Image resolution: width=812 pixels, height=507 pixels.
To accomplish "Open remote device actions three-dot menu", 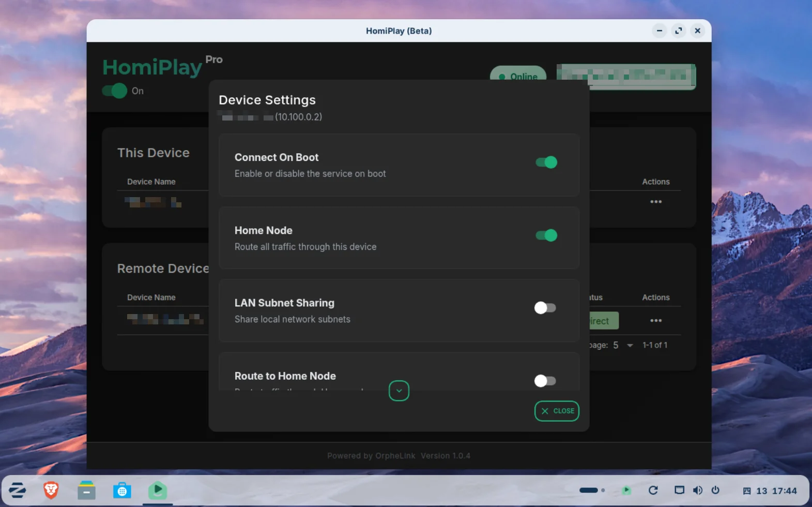I will pos(655,321).
